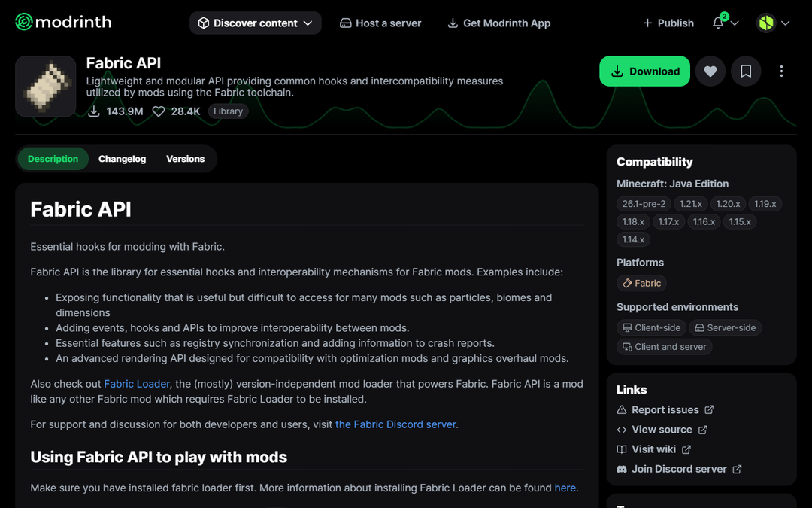812x508 pixels.
Task: Click the heart icon to follow project
Action: [710, 71]
